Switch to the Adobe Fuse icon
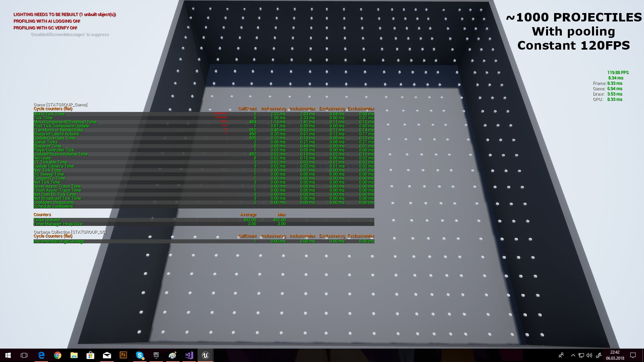Viewport: 644px width, 362px height. (123, 355)
